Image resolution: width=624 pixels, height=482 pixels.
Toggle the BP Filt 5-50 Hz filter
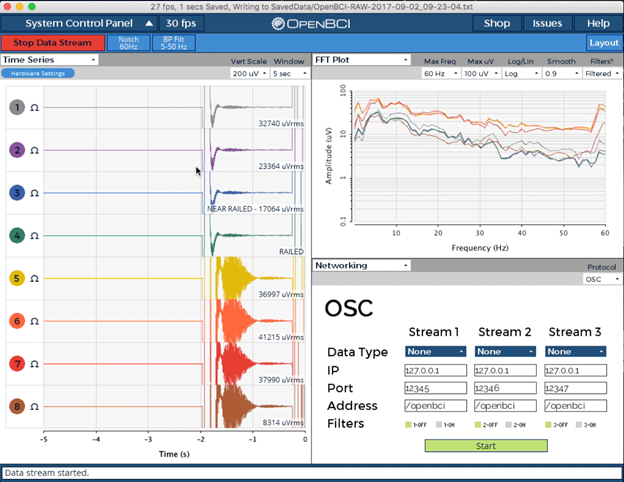click(x=174, y=43)
